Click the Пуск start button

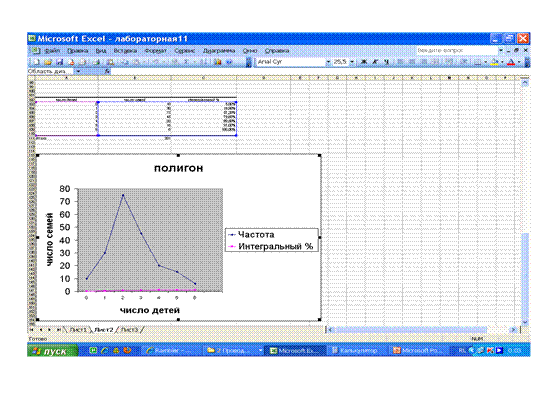point(53,351)
